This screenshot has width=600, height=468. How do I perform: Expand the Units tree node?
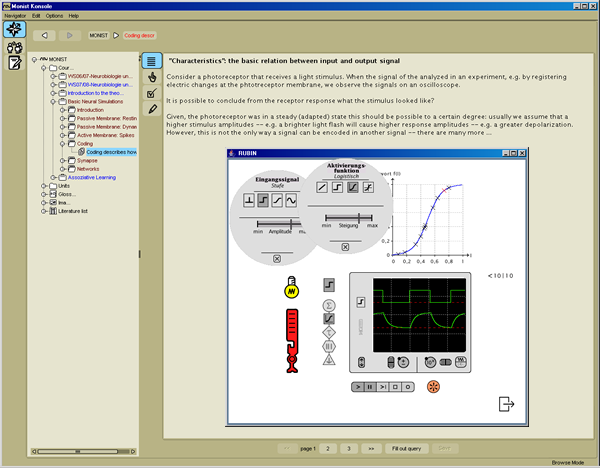click(42, 185)
